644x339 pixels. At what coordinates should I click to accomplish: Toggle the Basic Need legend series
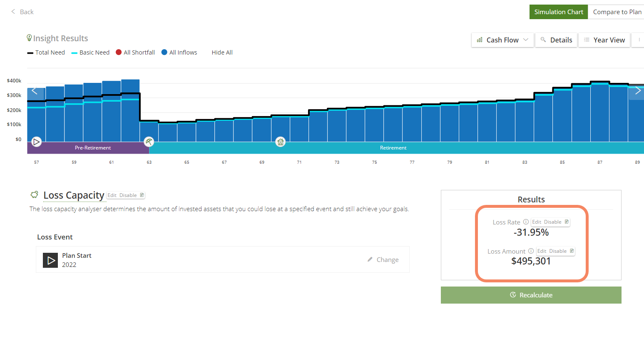point(90,52)
